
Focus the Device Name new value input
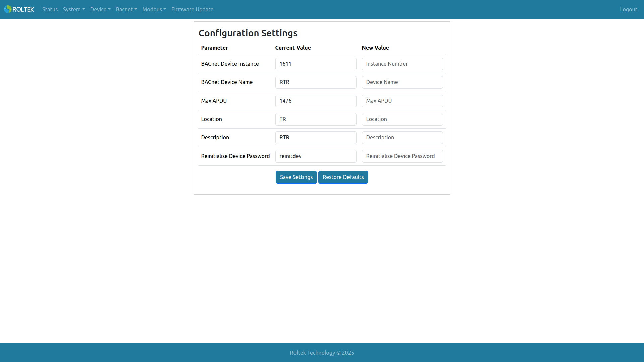(402, 82)
